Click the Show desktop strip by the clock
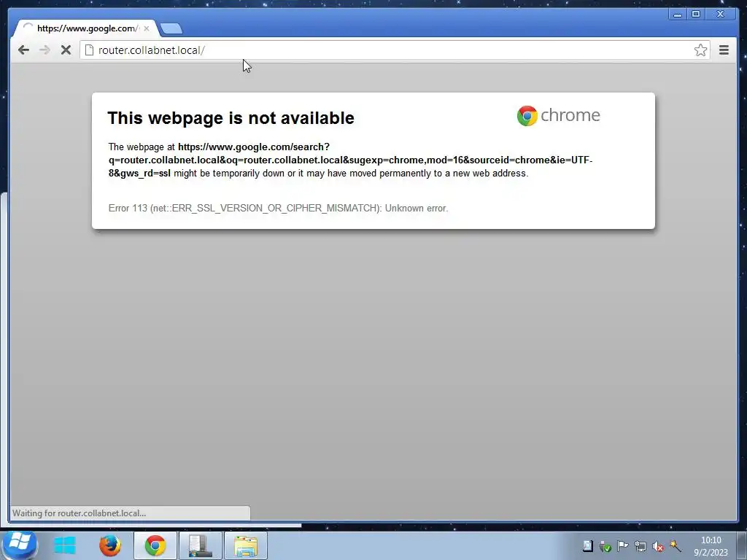The image size is (747, 560). 742,545
